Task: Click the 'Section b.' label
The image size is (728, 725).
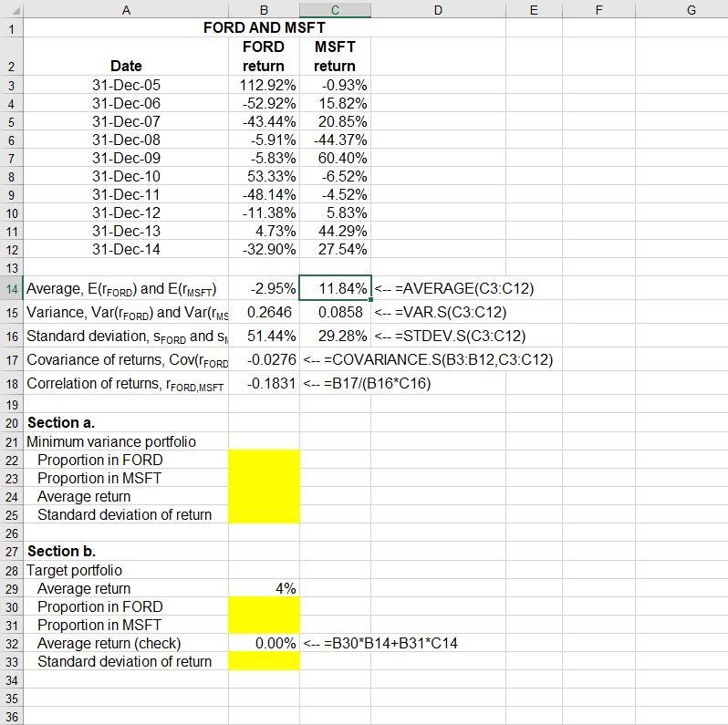Action: click(61, 551)
